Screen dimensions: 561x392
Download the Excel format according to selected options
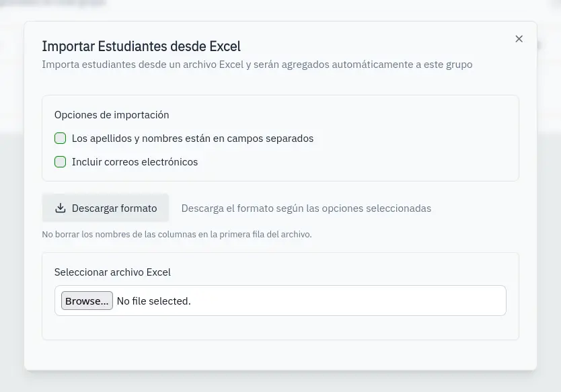point(106,207)
